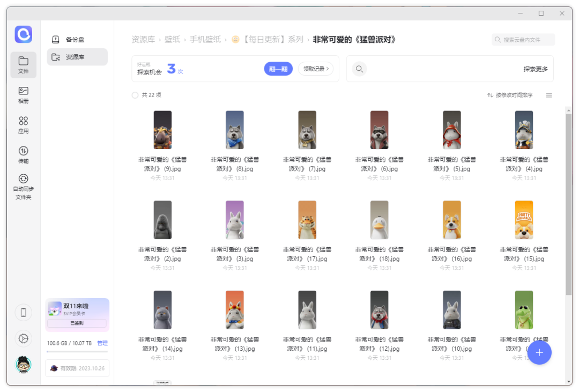Select corgi thumbnail (16).jpg

pos(451,220)
